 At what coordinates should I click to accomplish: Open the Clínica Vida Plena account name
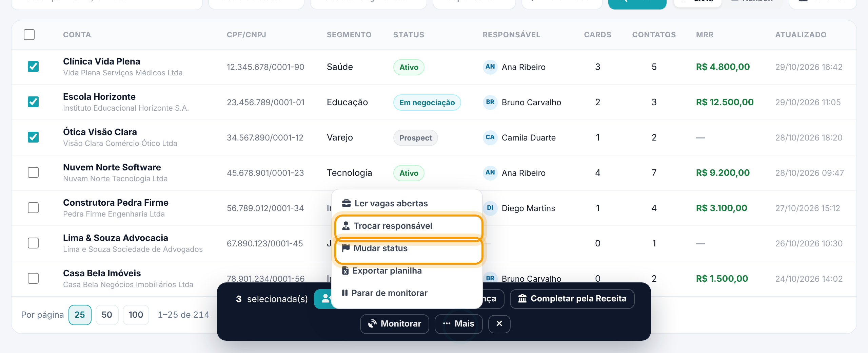tap(102, 61)
